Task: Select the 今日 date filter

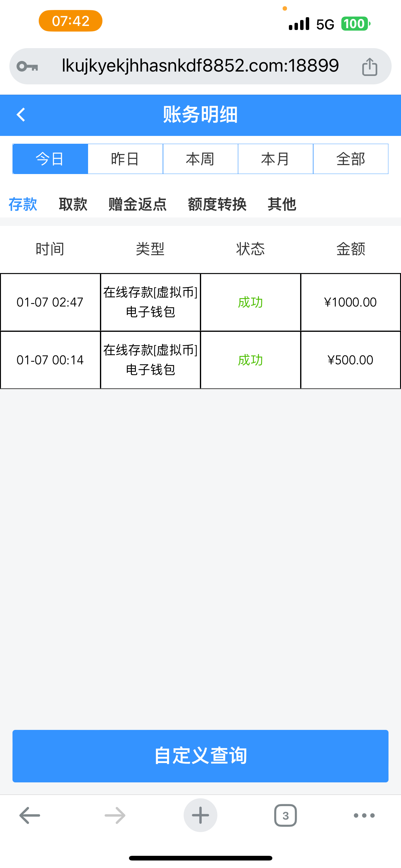Action: click(x=50, y=159)
